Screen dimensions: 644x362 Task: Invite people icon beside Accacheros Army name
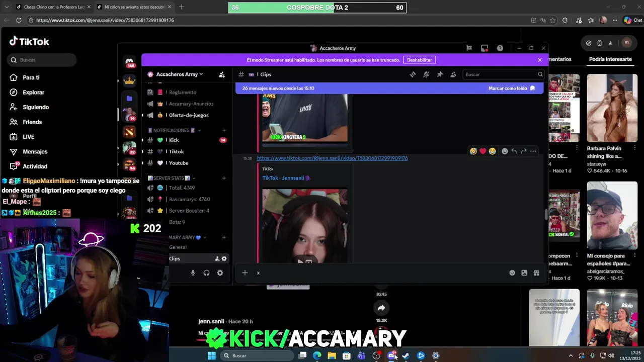222,74
